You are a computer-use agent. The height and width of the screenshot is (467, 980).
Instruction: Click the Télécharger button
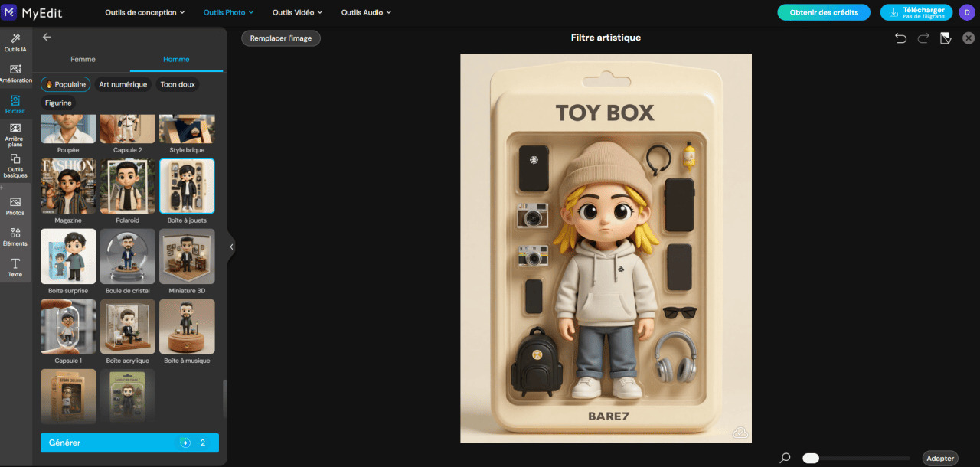916,12
